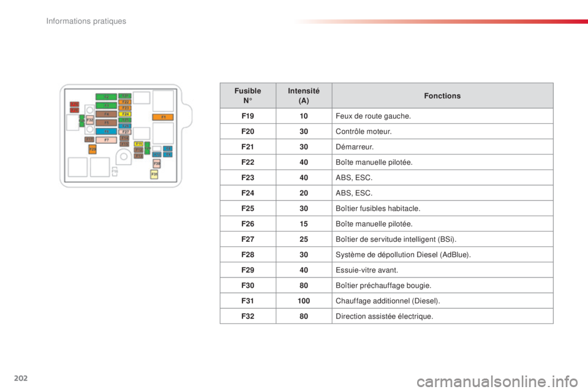The image size is (588, 392).
Task: Select the F28 cell in the table
Action: (x=248, y=254)
